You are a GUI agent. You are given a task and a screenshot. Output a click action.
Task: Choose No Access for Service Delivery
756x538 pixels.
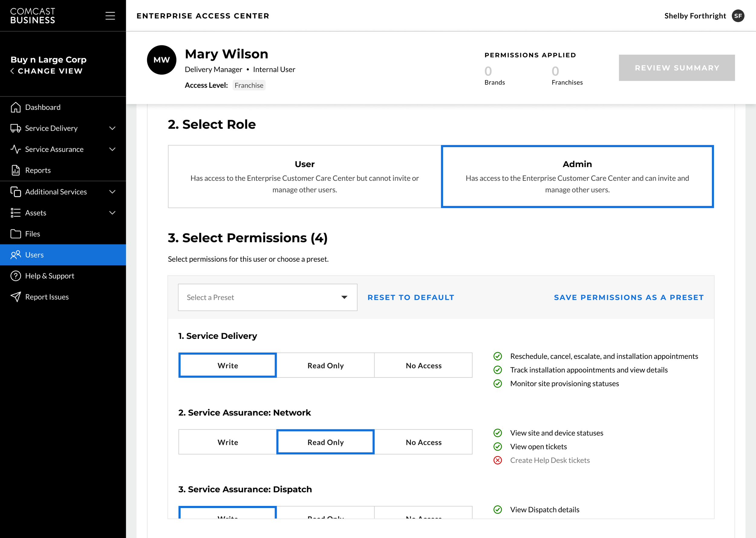[x=423, y=366]
